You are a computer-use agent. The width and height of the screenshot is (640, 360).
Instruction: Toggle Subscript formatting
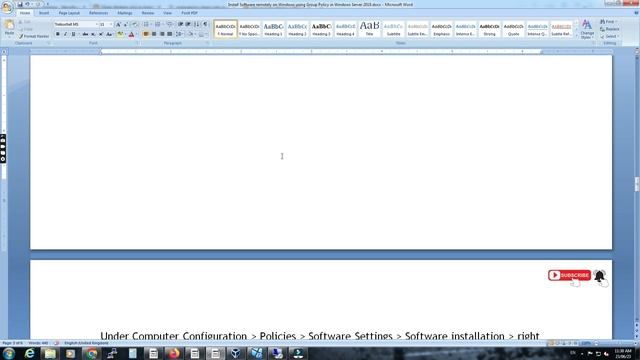coord(93,34)
